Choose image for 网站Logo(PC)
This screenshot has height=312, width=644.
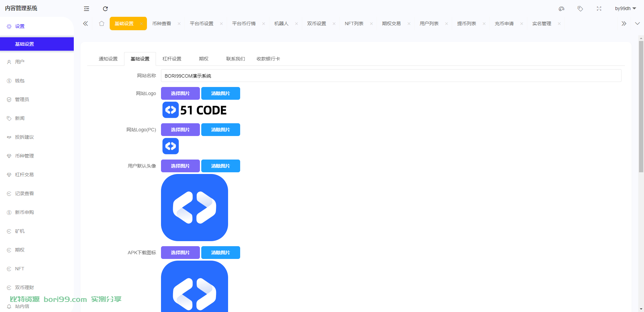pos(180,130)
